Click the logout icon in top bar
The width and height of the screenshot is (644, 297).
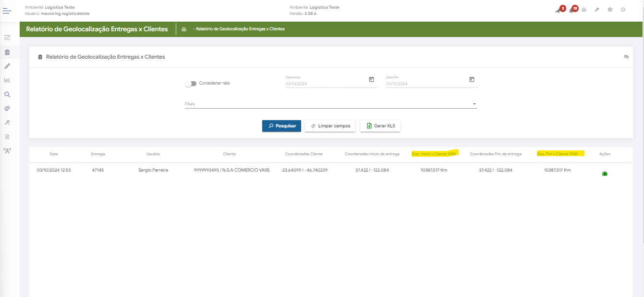tap(623, 10)
